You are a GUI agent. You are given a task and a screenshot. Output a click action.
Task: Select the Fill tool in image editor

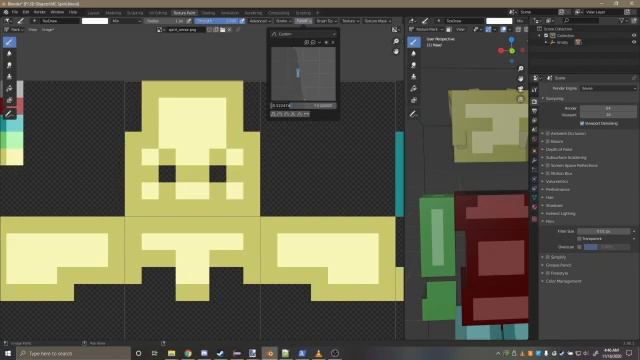coord(9,89)
